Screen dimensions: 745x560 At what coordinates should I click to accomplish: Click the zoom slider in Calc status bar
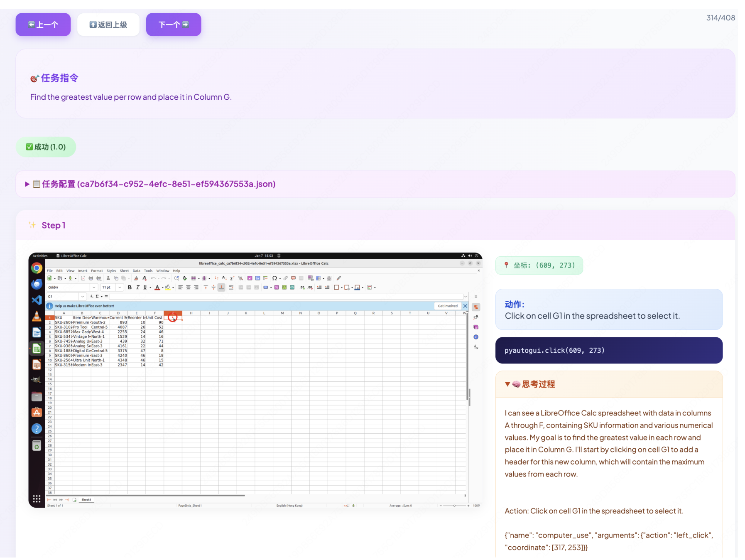pos(454,506)
